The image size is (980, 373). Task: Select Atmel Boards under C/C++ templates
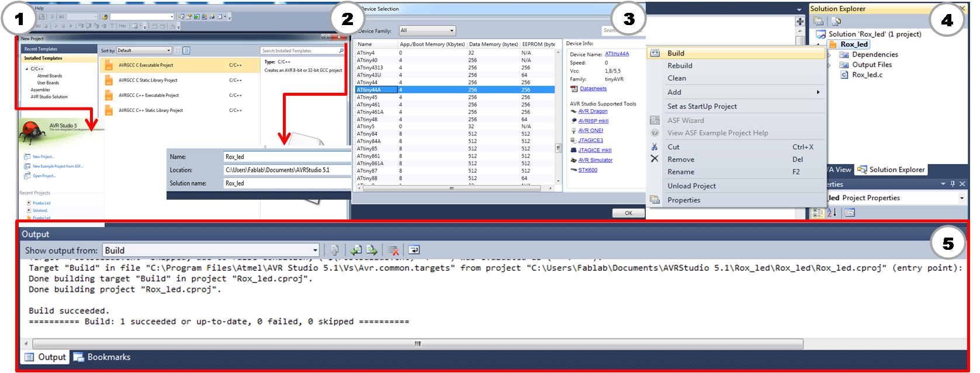pyautogui.click(x=50, y=76)
